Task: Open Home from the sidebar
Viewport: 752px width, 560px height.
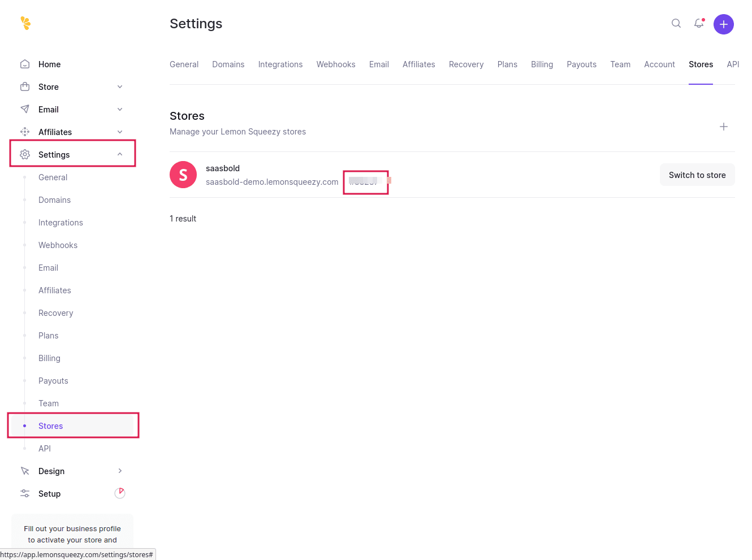Action: 49,64
